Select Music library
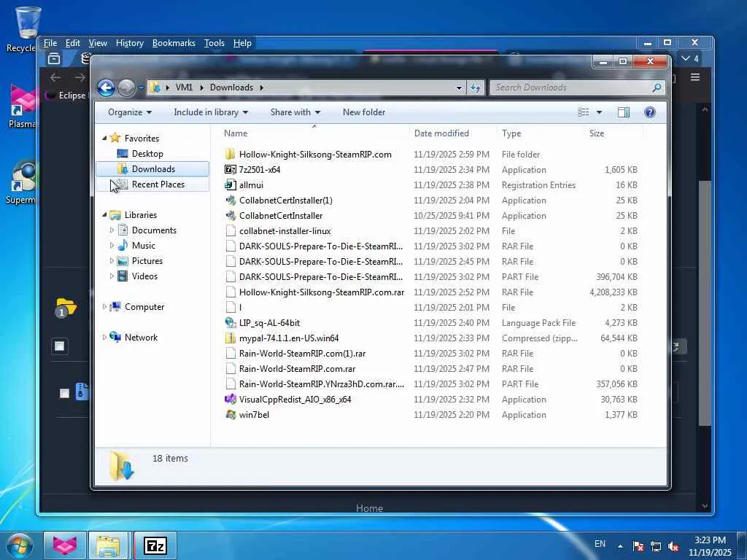This screenshot has height=560, width=747. pyautogui.click(x=144, y=246)
